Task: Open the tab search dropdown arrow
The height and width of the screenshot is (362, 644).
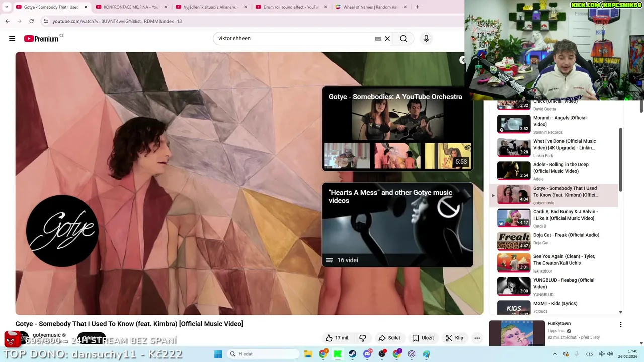Action: click(7, 7)
